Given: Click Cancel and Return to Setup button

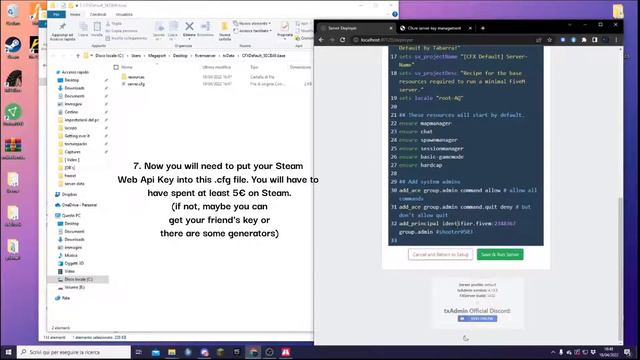Looking at the screenshot, I should 440,254.
